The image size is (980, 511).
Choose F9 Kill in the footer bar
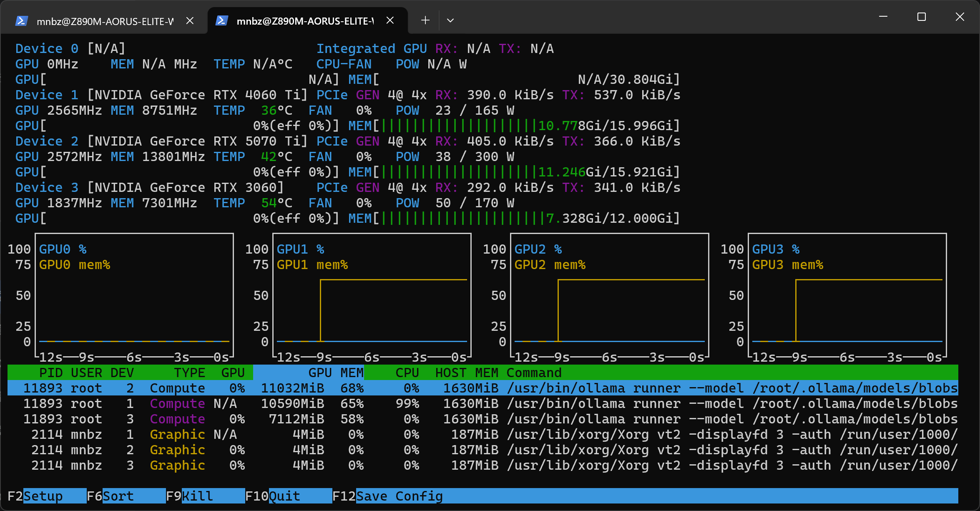189,496
